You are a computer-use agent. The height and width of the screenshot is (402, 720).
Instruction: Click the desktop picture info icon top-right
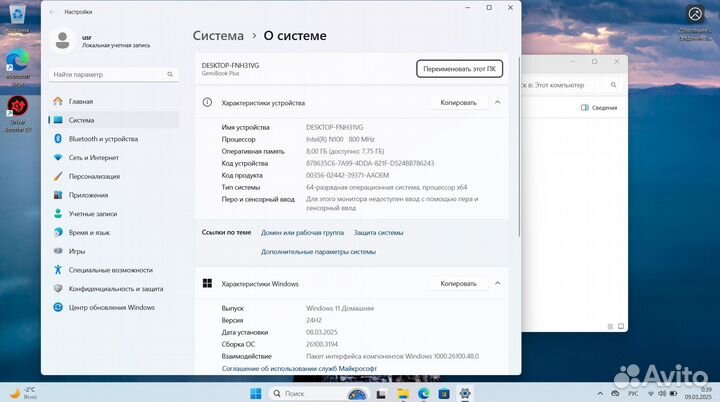click(x=695, y=14)
